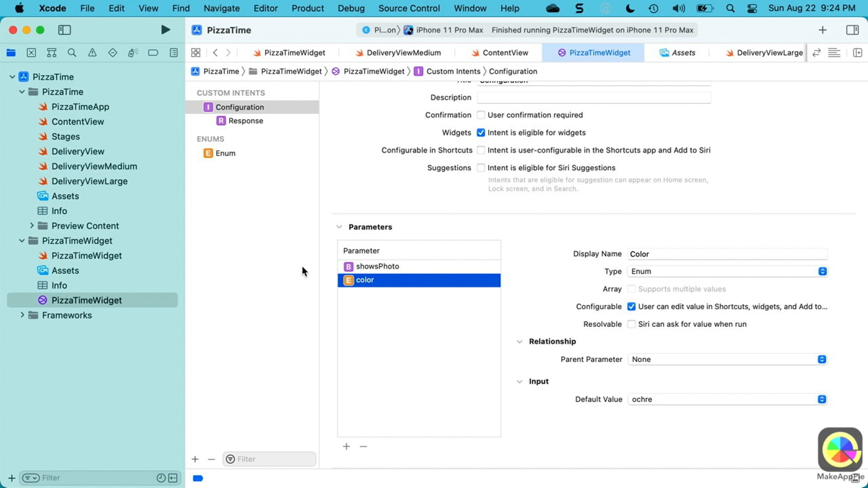Run the project with the play button
Image resolution: width=868 pixels, height=488 pixels.
coord(165,30)
